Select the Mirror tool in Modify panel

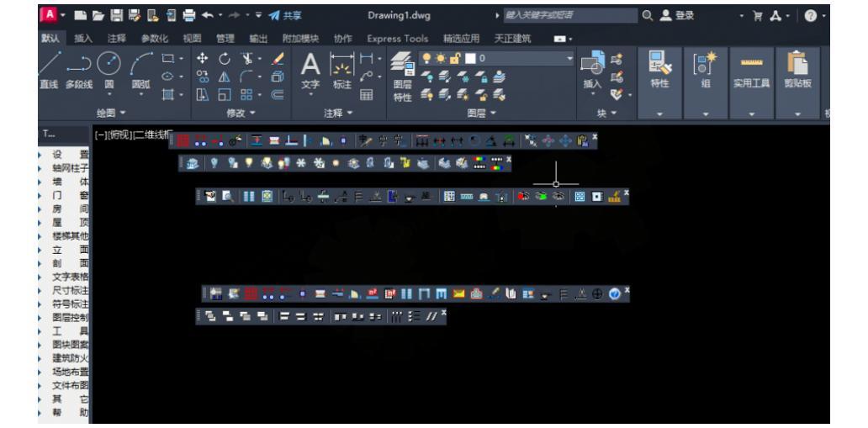pos(224,76)
